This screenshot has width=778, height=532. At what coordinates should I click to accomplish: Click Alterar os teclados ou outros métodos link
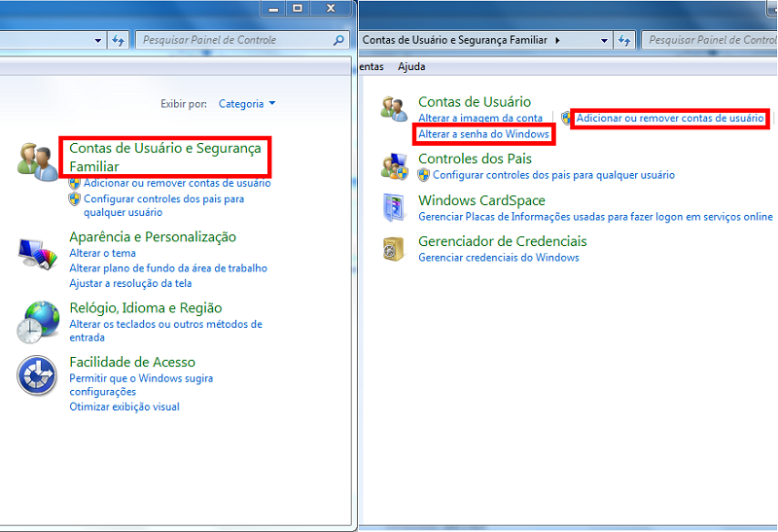(165, 331)
